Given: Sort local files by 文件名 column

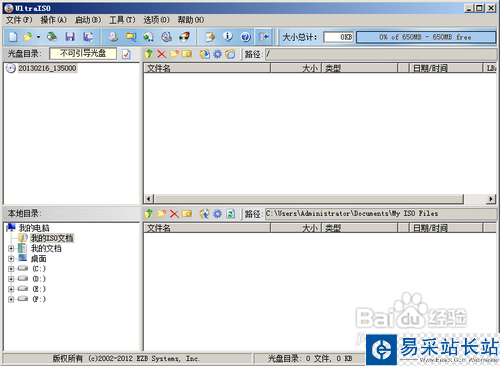Looking at the screenshot, I should 207,228.
